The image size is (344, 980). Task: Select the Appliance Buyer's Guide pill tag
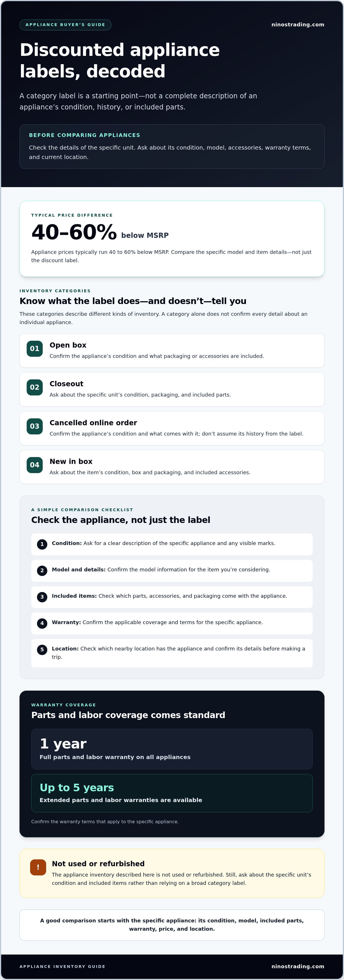pyautogui.click(x=65, y=25)
